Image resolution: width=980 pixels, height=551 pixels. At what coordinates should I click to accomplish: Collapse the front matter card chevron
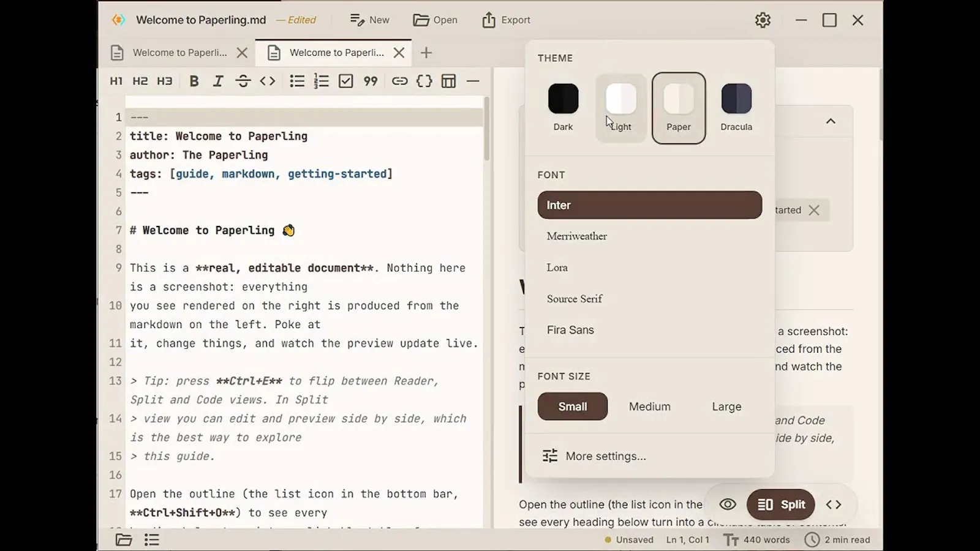pos(831,121)
